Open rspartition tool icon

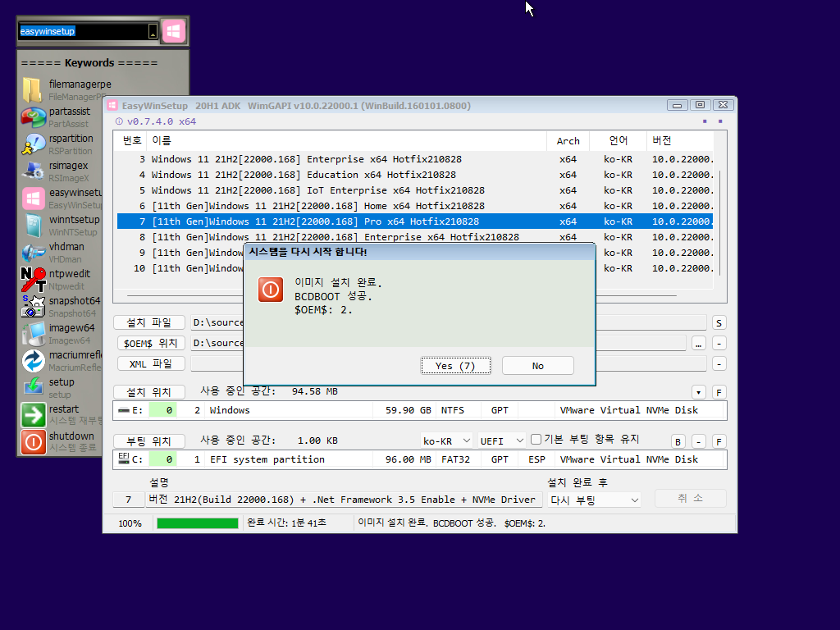coord(33,144)
